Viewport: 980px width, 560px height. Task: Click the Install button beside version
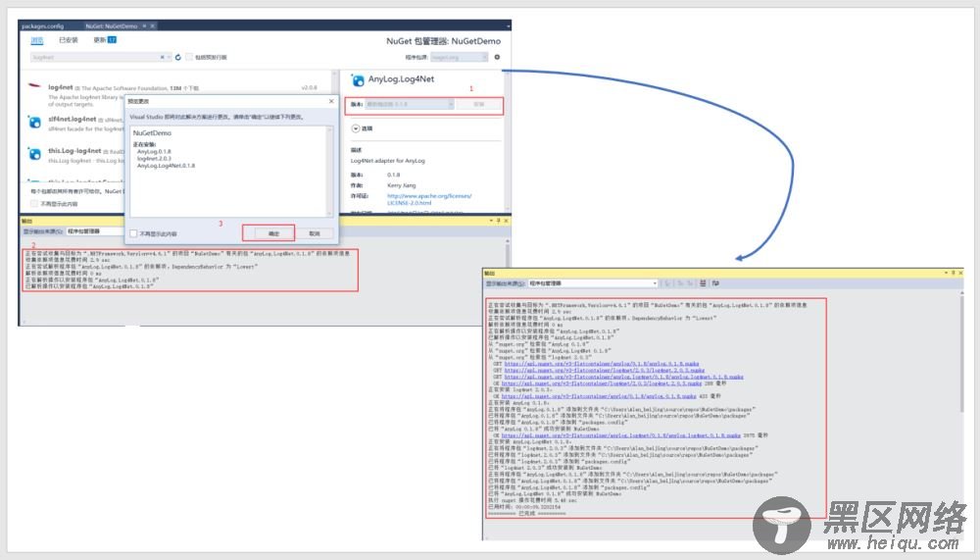(479, 105)
